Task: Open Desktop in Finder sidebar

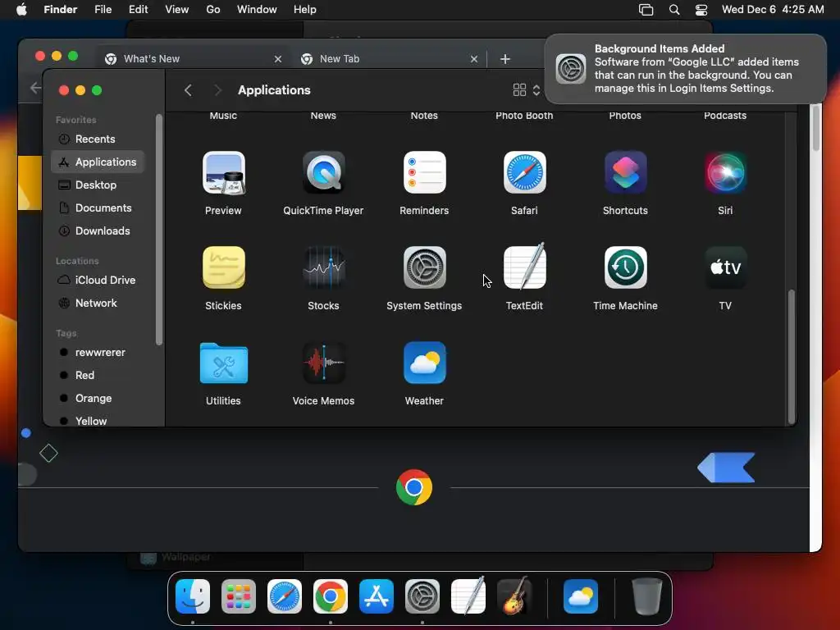Action: tap(98, 185)
